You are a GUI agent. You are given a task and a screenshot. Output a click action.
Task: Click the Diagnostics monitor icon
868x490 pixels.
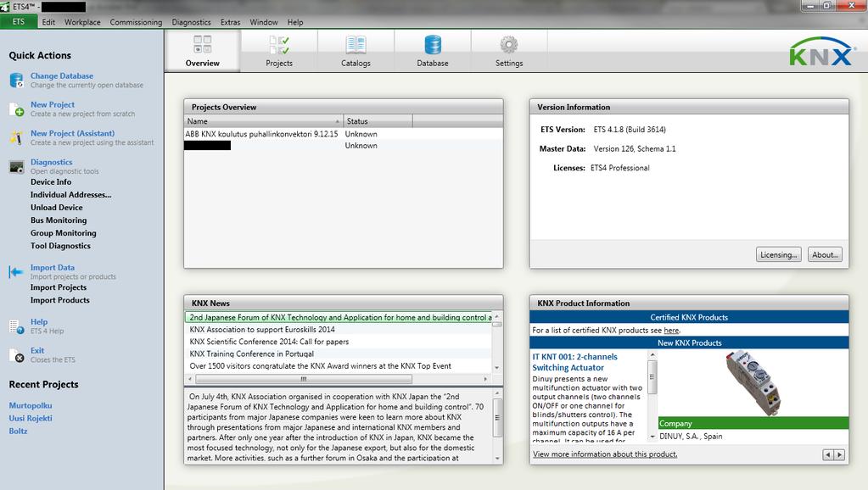pos(17,166)
